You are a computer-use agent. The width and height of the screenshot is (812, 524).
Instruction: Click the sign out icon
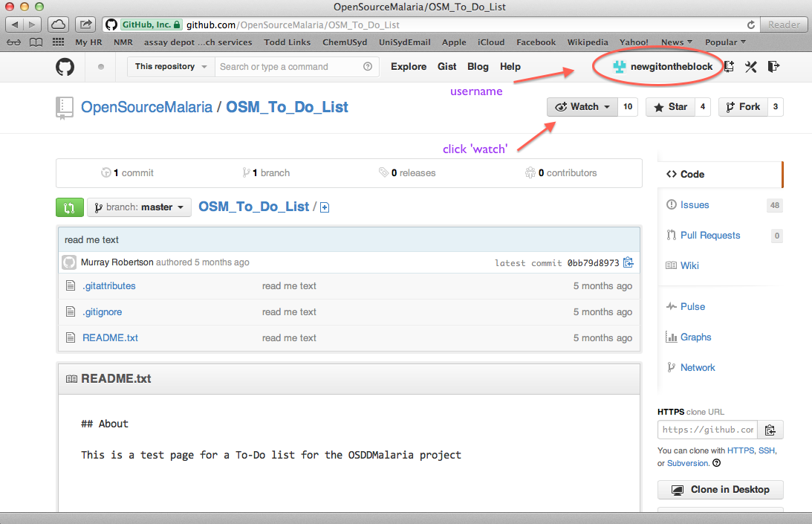click(773, 66)
